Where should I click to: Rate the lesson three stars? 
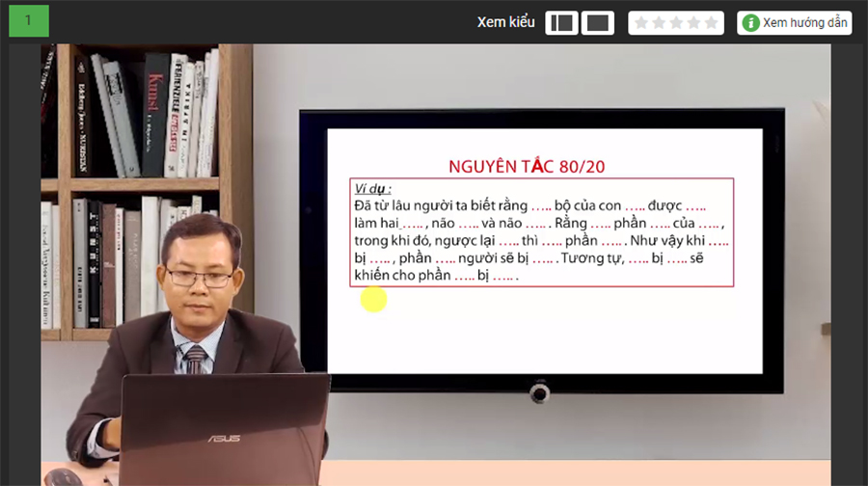676,23
